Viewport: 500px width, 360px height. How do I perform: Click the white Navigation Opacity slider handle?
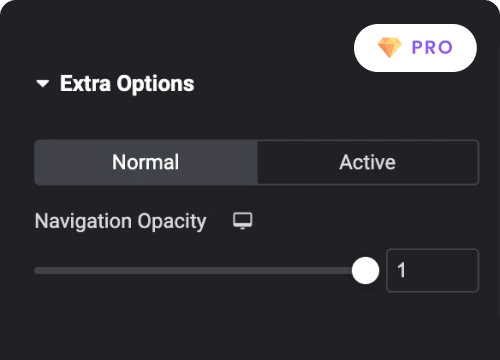pyautogui.click(x=365, y=270)
